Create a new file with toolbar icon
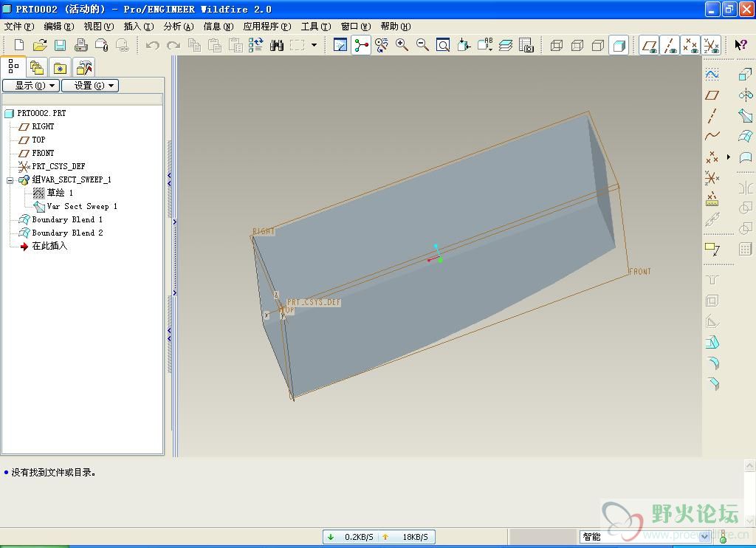Screen dimensions: 756x548 tap(19, 45)
